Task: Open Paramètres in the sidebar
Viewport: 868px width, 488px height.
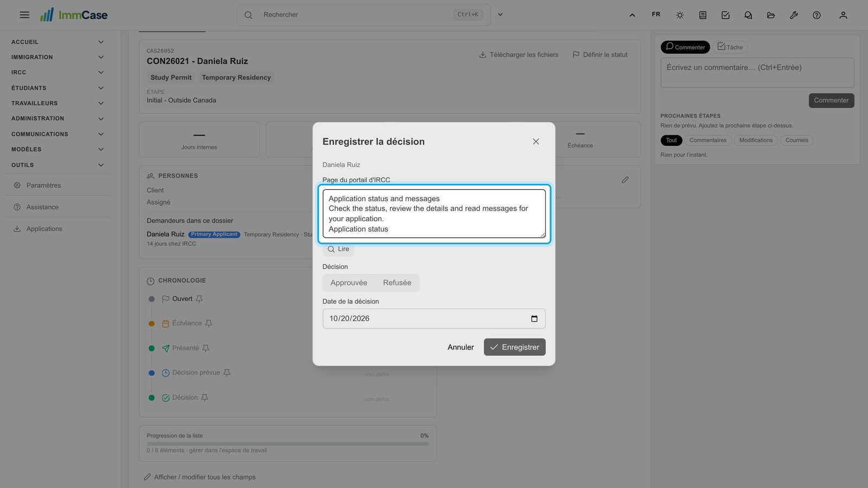Action: coord(58,185)
